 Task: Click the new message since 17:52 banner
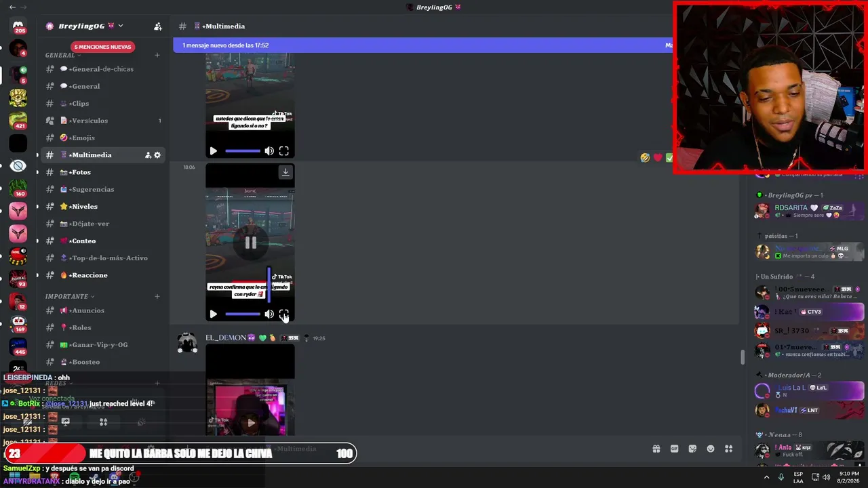(x=422, y=45)
